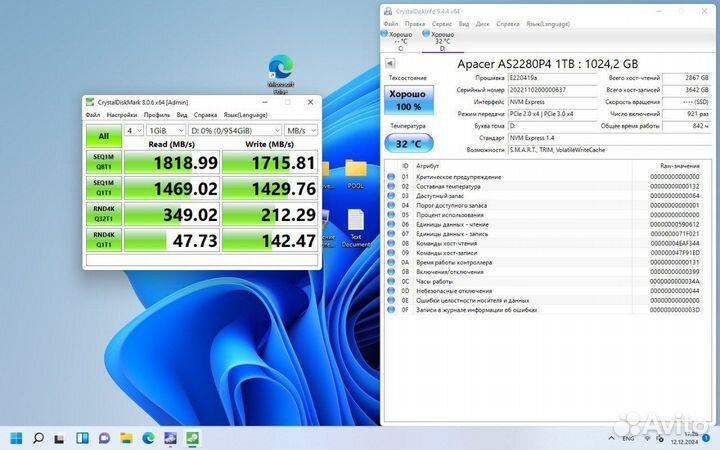
Task: Run the RND4K Q32T1 test
Action: click(x=104, y=214)
